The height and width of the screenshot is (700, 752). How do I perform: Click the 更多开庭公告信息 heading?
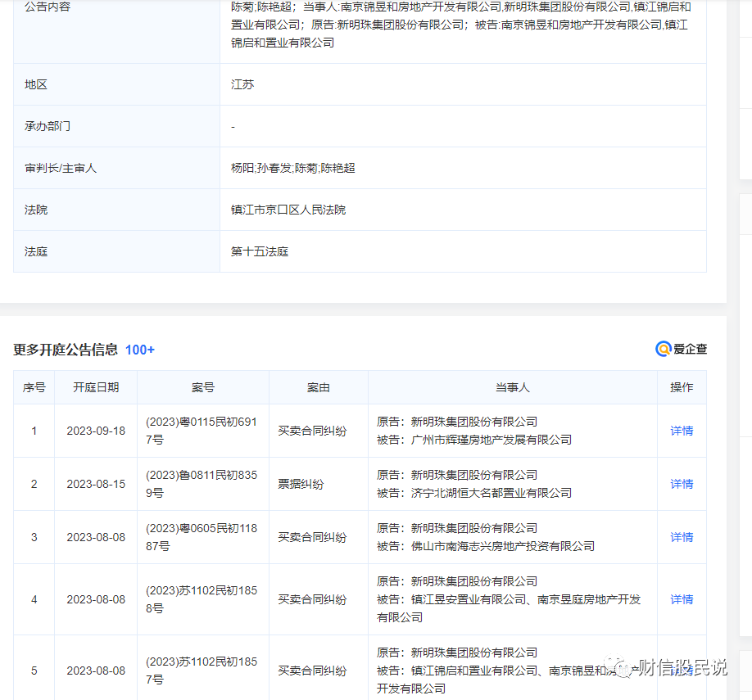(66, 350)
